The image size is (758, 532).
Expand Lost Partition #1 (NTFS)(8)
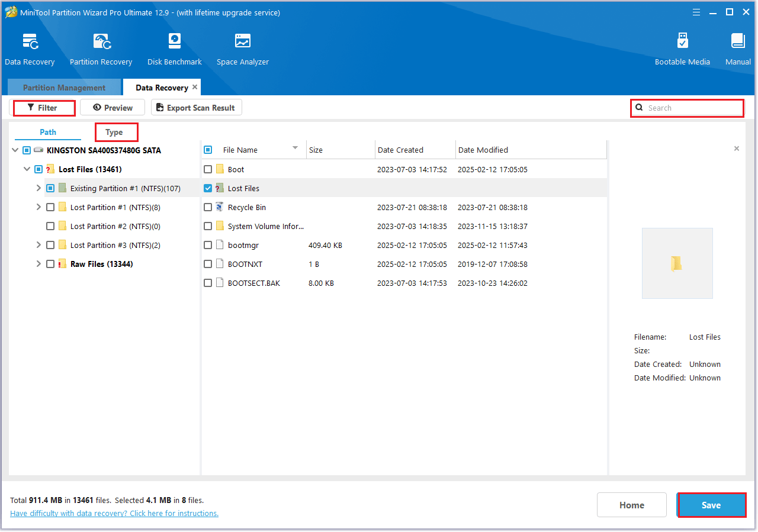coord(38,207)
